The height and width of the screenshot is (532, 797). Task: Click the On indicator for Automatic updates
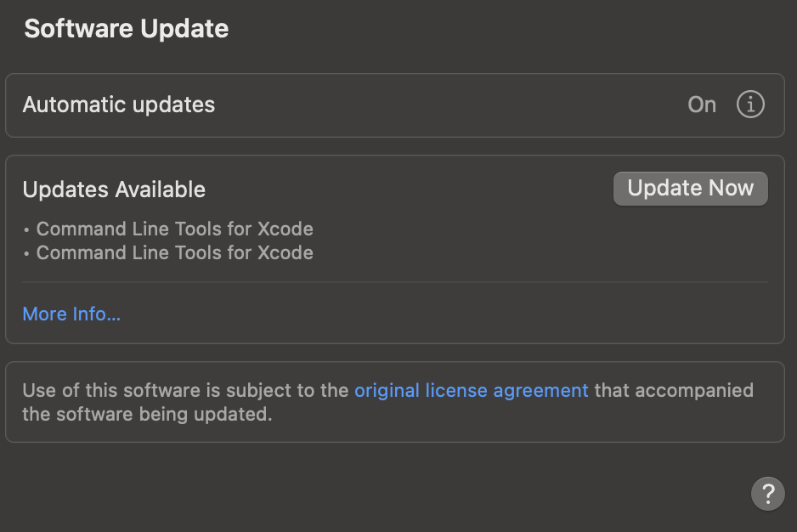point(701,105)
